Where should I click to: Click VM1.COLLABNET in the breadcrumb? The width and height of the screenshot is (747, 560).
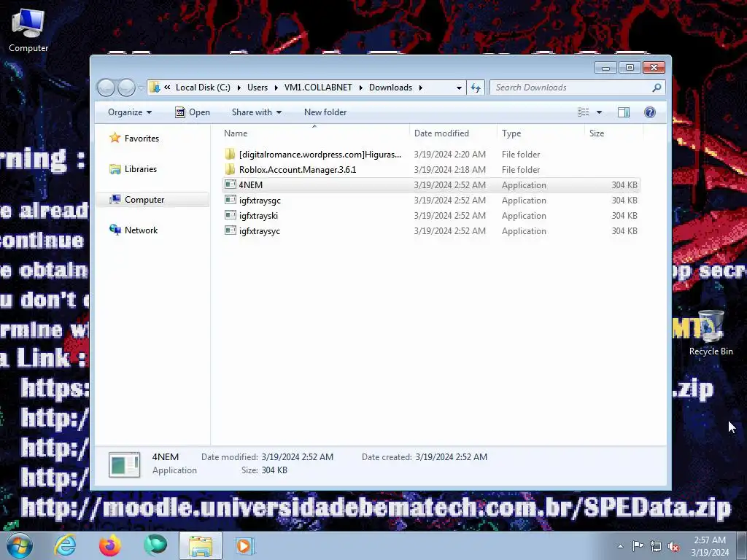pos(318,87)
